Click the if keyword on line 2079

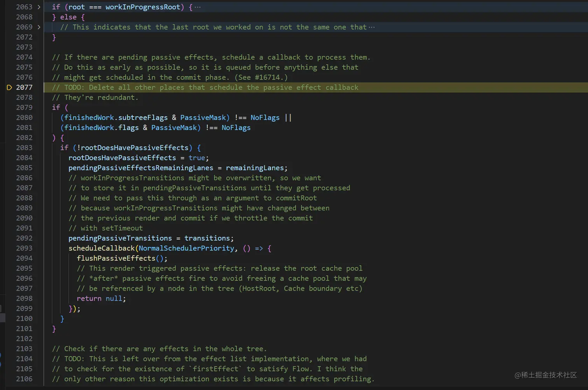56,107
